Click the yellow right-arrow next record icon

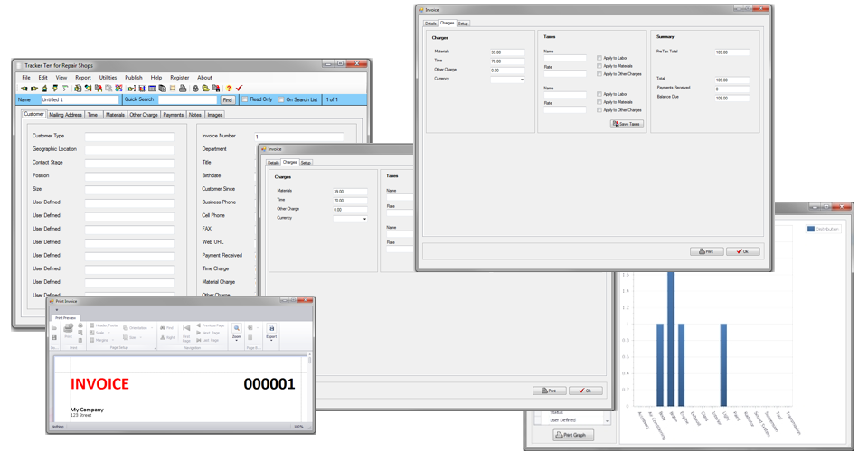[34, 88]
